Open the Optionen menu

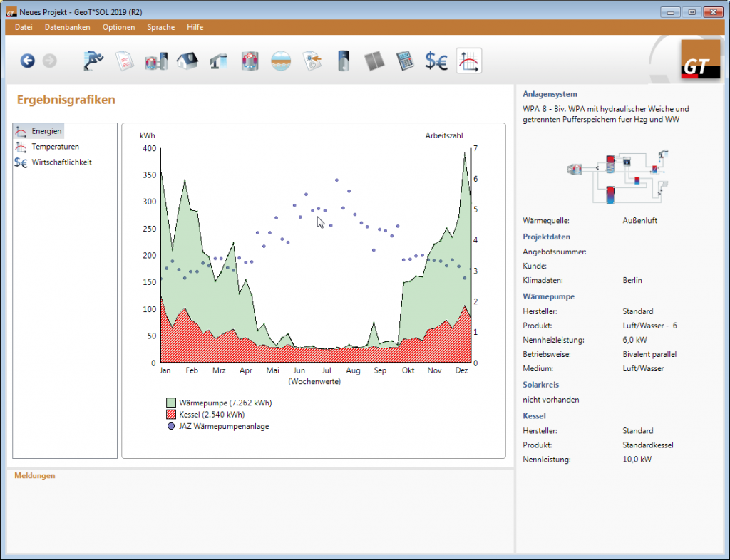[119, 27]
